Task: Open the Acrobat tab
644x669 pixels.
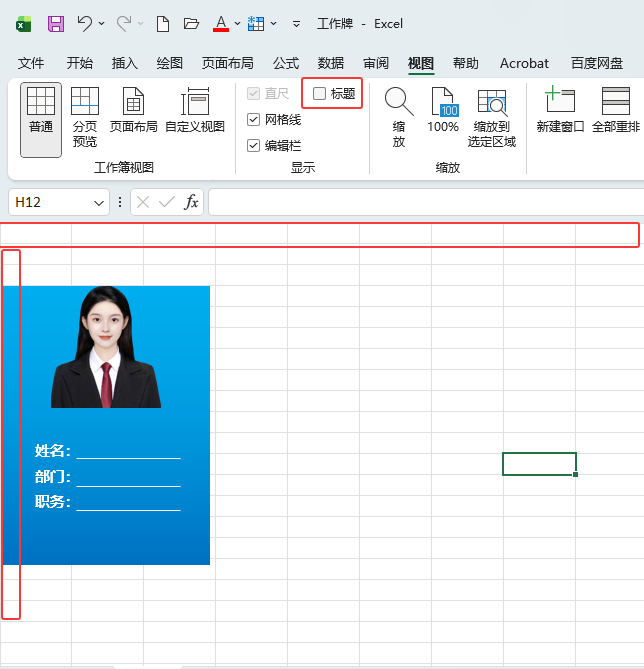Action: [524, 63]
